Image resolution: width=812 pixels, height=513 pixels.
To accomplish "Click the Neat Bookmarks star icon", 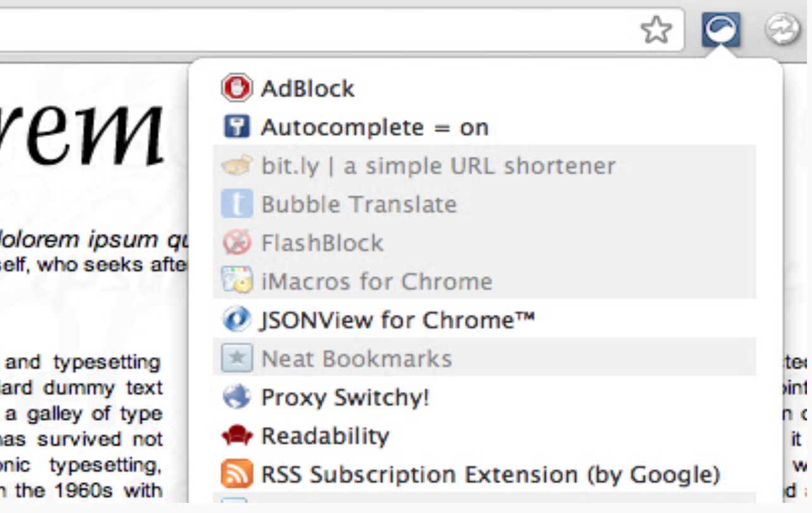I will [237, 358].
